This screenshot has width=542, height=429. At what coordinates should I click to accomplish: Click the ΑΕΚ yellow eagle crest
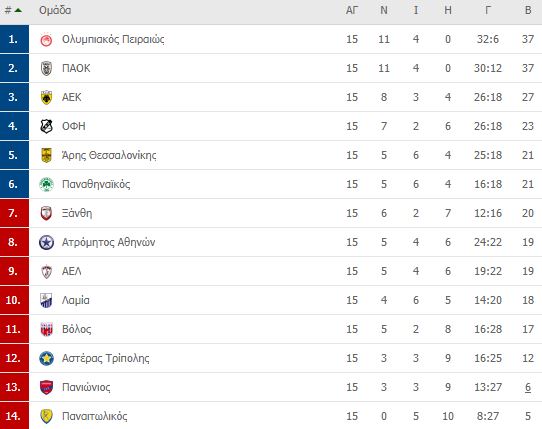click(46, 97)
